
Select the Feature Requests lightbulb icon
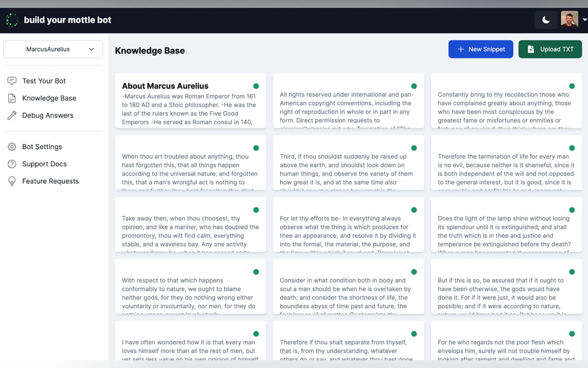coord(12,181)
